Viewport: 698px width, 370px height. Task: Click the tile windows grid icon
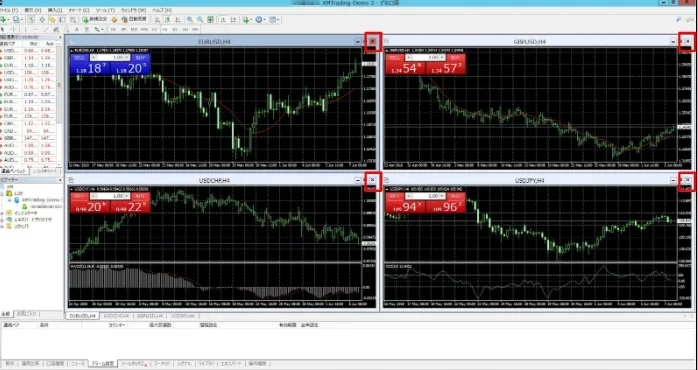pyautogui.click(x=210, y=19)
